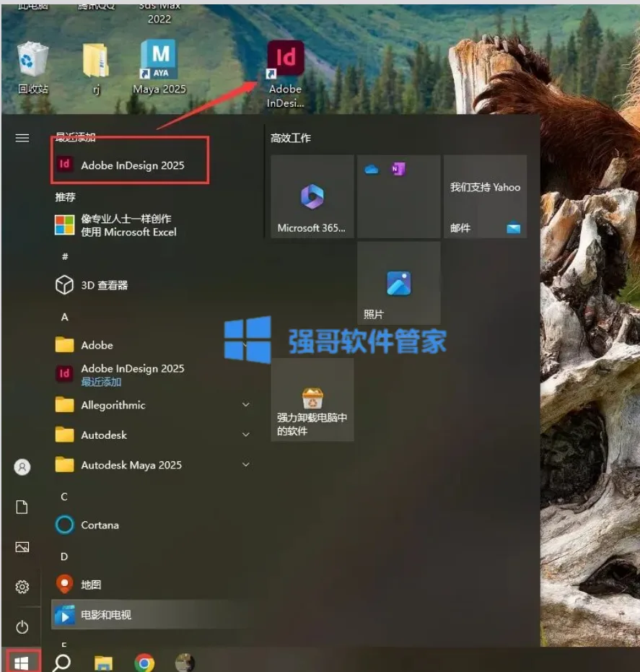640x672 pixels.
Task: Click the D section header
Action: click(64, 557)
